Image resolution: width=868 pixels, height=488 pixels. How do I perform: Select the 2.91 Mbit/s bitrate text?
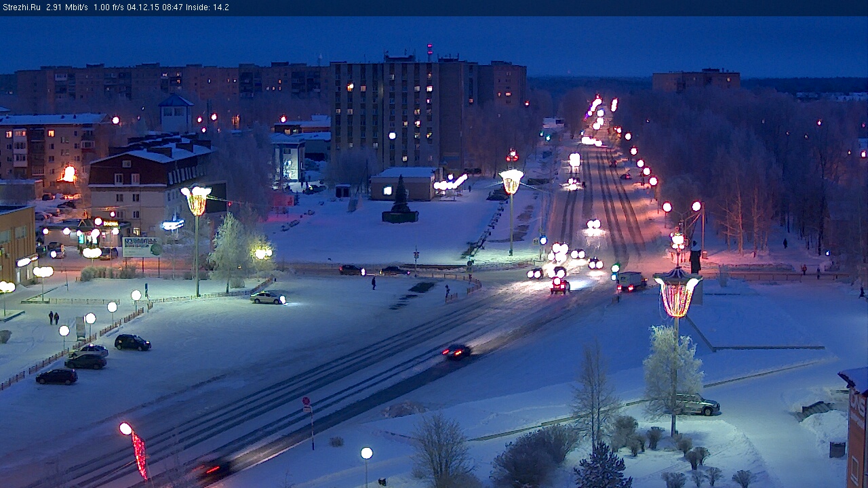click(67, 7)
